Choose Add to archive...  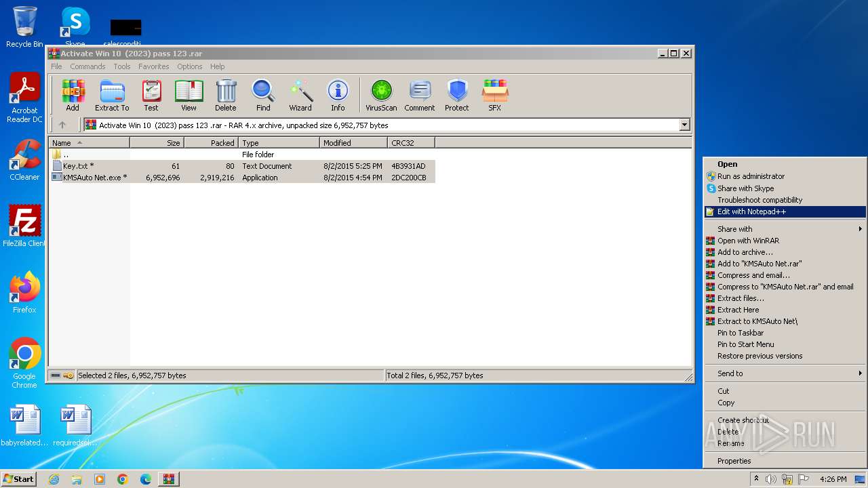tap(785, 252)
